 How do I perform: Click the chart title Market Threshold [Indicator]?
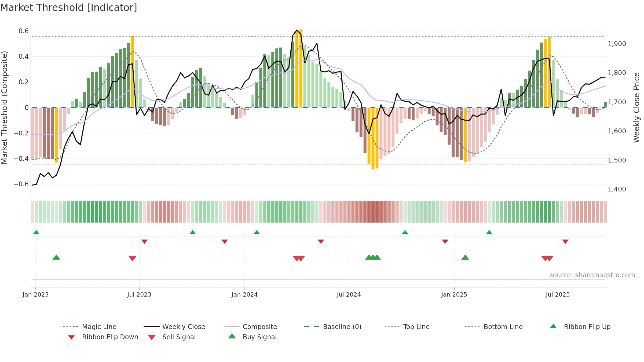tap(69, 8)
